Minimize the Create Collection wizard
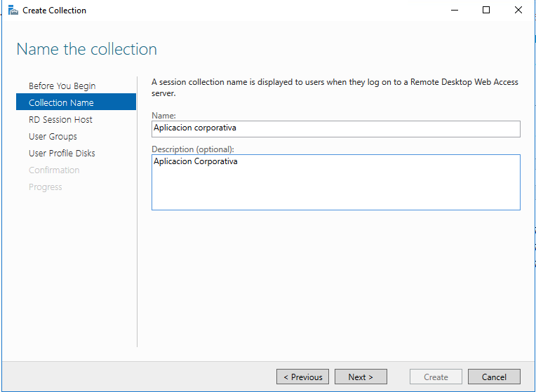 click(455, 11)
